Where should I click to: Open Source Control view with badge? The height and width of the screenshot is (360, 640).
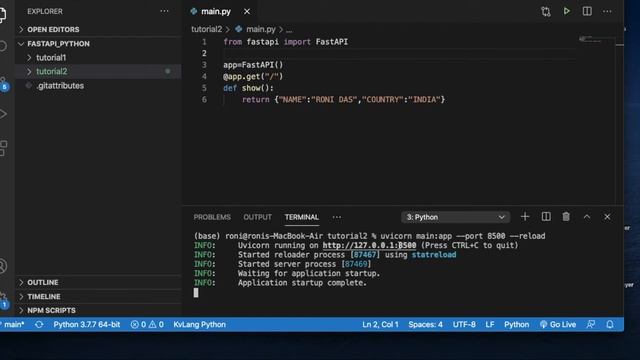click(x=3, y=84)
